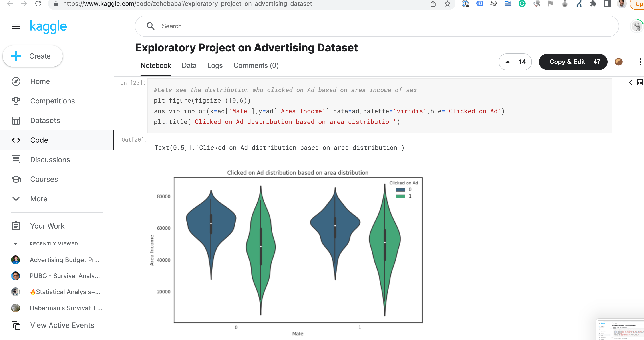The image size is (644, 340).
Task: Open the PUBG Survival Analysis notebook
Action: coord(64,276)
